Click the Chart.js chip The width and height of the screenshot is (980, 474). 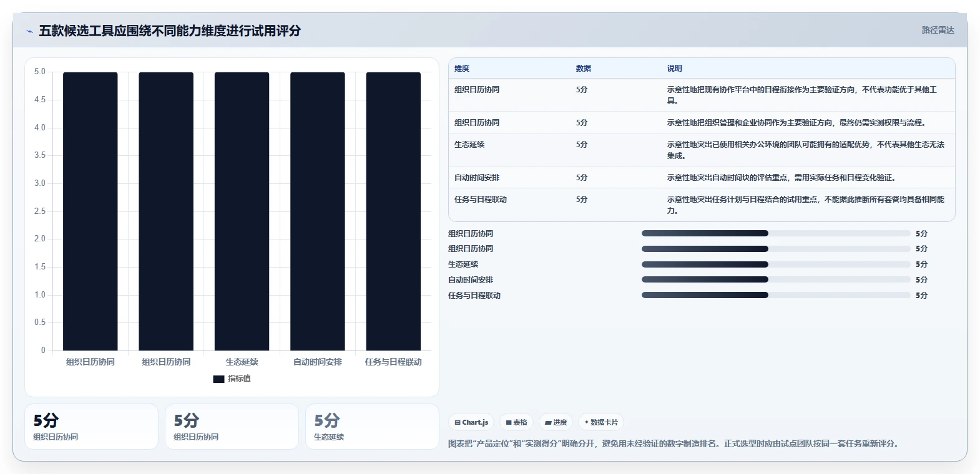click(x=471, y=422)
